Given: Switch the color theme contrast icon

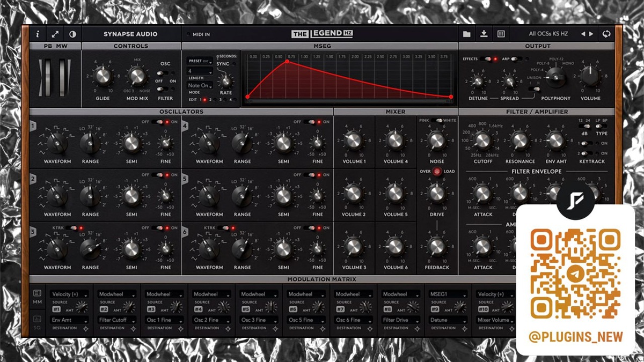Looking at the screenshot, I should click(x=72, y=34).
